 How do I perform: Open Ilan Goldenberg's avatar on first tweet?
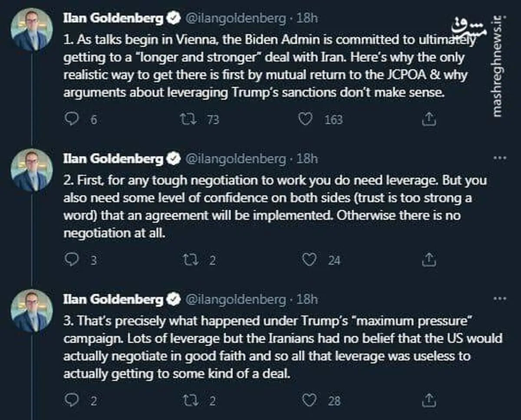pyautogui.click(x=31, y=30)
